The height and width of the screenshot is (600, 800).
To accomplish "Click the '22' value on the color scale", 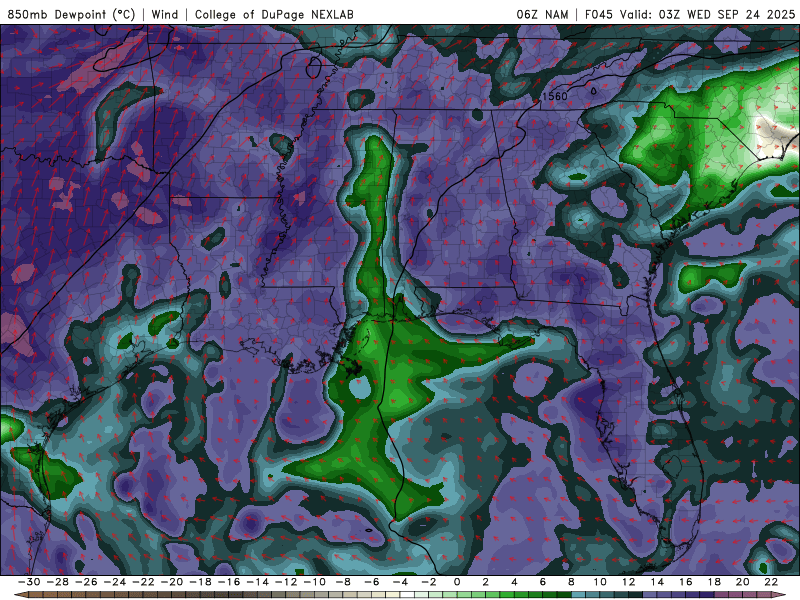I will point(771,582).
